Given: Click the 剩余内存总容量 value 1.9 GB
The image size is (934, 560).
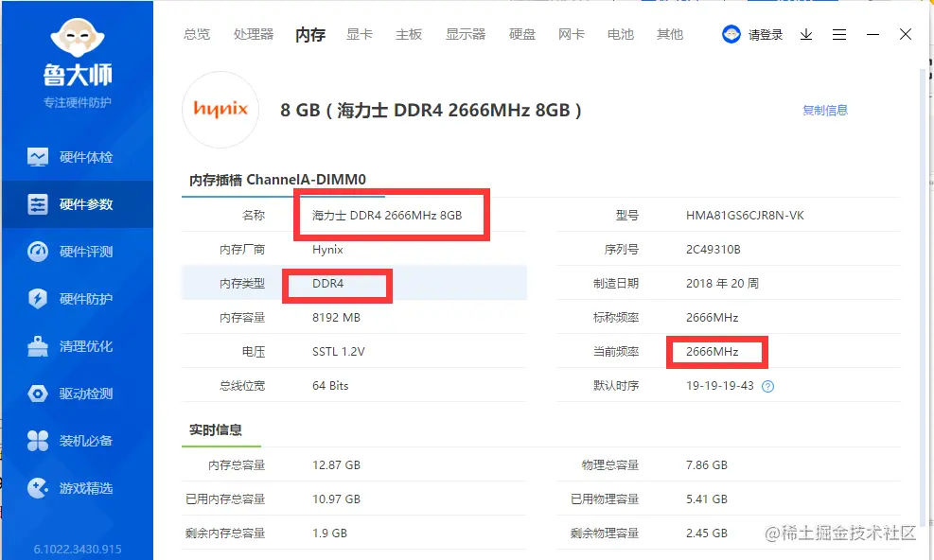Looking at the screenshot, I should pyautogui.click(x=329, y=534).
